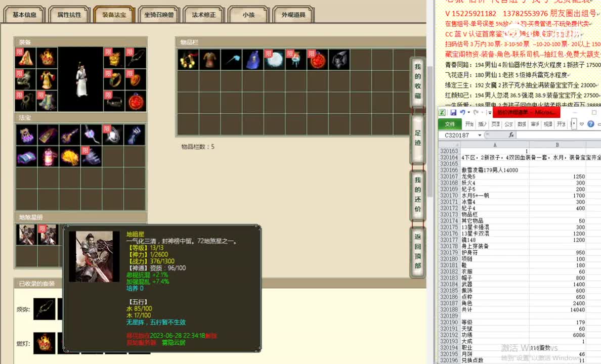Select the pink lantern treasure icon
This screenshot has width=601, height=364.
(x=48, y=156)
